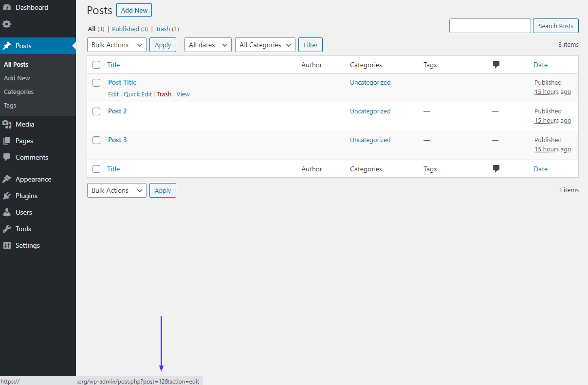The image size is (588, 385).
Task: Click the Add New button beside Posts
Action: 134,10
